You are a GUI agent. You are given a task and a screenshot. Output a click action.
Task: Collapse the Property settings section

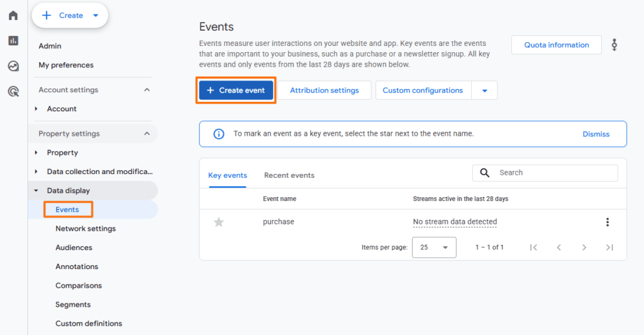tap(147, 134)
